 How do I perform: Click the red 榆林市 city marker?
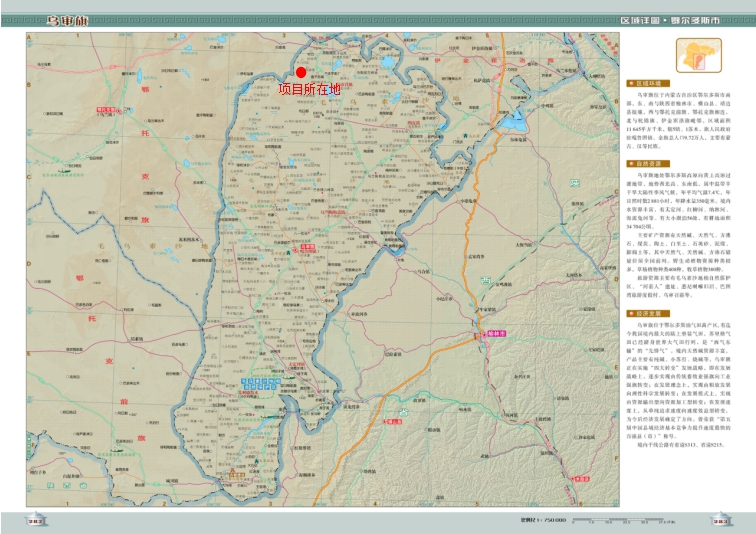496,332
